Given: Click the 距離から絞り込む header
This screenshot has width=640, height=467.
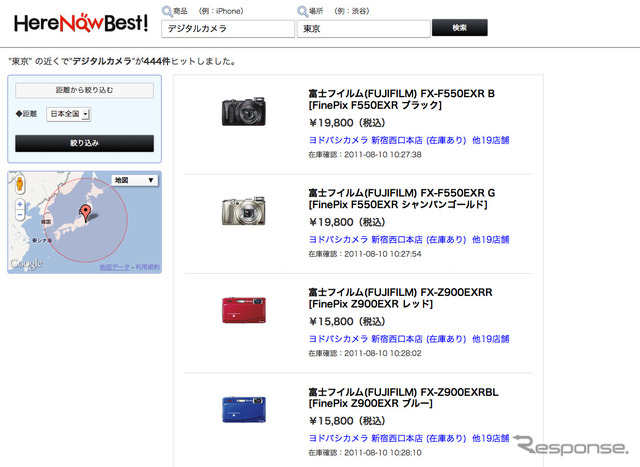Looking at the screenshot, I should [x=84, y=90].
